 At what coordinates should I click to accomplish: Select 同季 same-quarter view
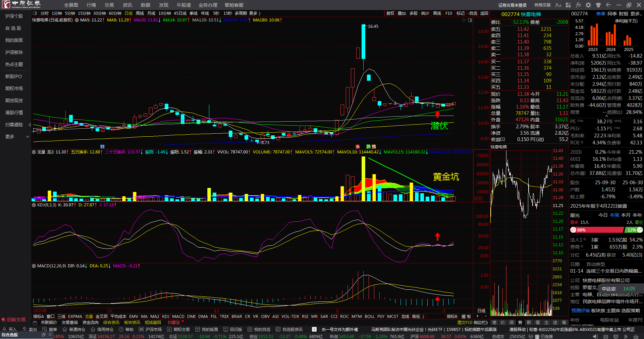pyautogui.click(x=612, y=14)
